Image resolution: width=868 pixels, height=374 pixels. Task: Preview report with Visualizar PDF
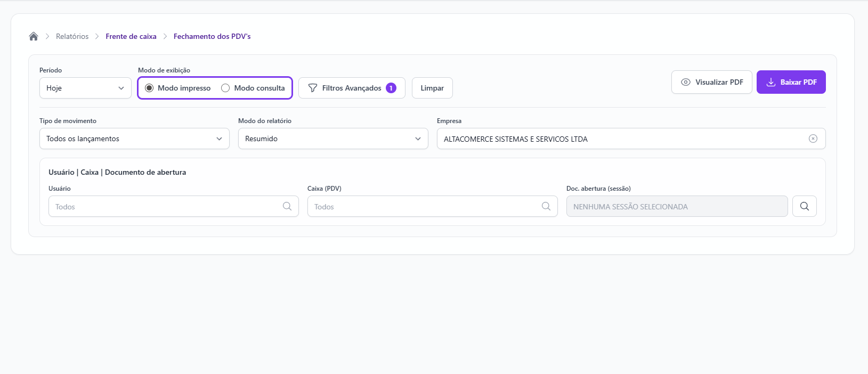[712, 82]
